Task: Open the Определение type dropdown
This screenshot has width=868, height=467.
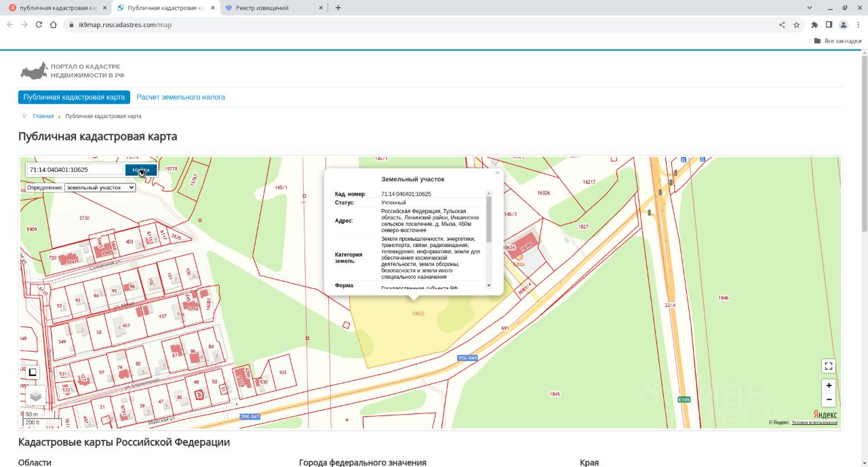Action: point(100,187)
